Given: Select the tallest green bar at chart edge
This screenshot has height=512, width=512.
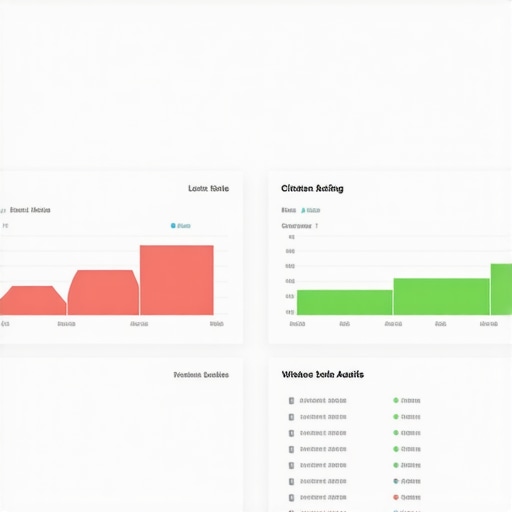Looking at the screenshot, I should click(501, 289).
